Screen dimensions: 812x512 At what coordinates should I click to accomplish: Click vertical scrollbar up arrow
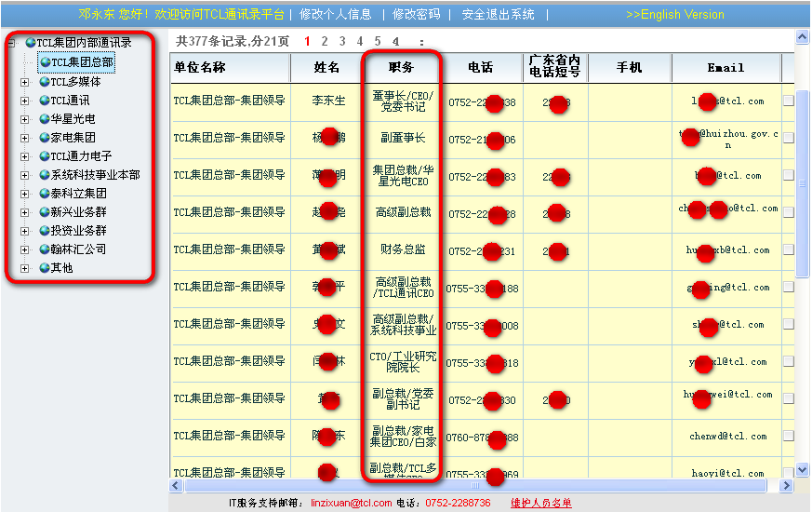click(x=802, y=37)
